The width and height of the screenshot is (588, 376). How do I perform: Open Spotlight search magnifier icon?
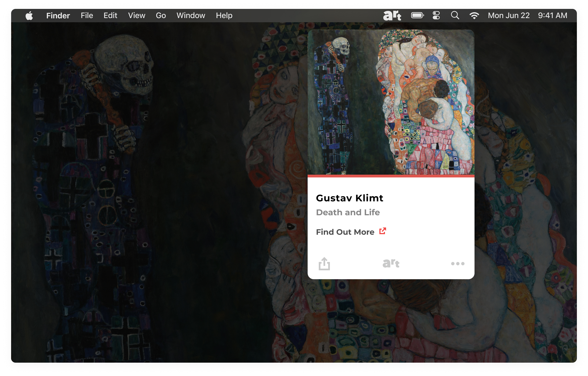pyautogui.click(x=455, y=15)
